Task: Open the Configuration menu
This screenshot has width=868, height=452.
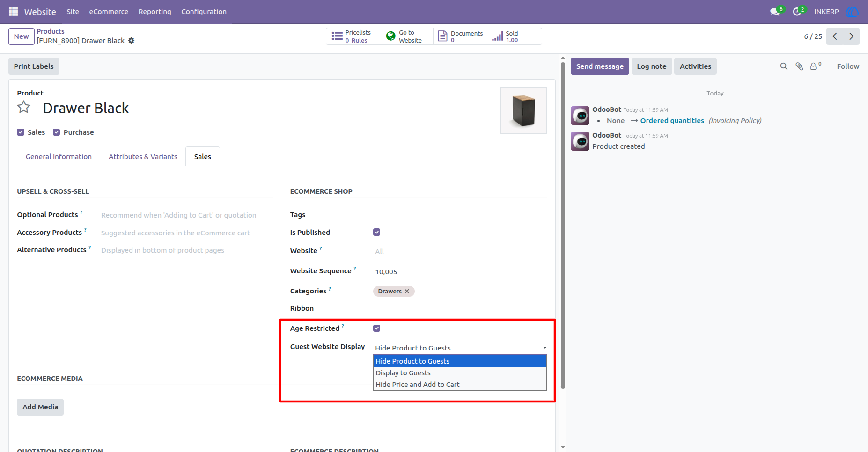Action: point(204,12)
